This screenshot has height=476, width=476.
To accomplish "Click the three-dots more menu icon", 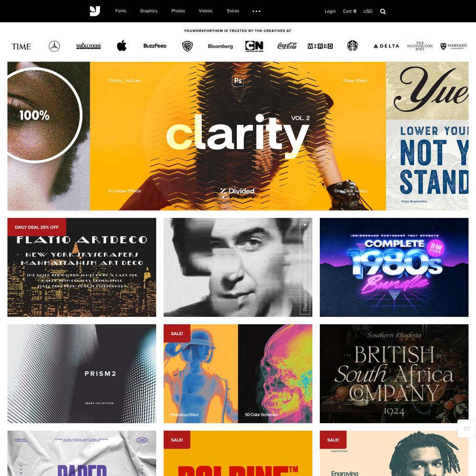I will [x=256, y=11].
